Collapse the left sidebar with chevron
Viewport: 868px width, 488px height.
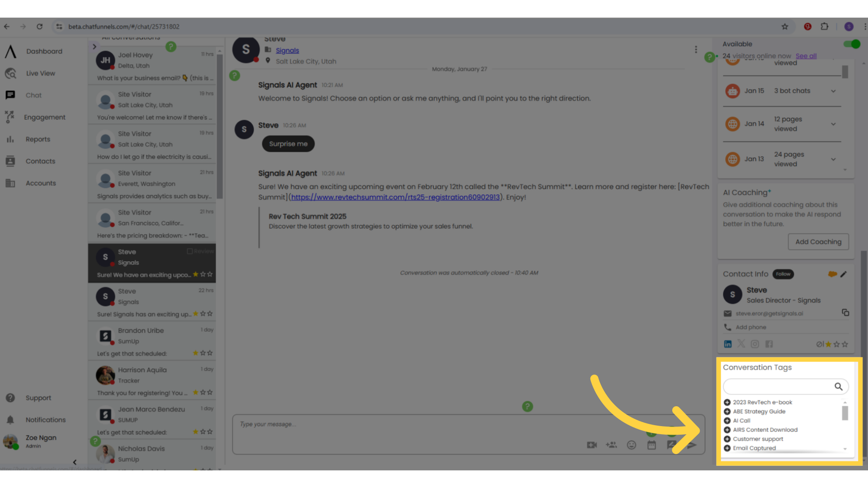75,462
